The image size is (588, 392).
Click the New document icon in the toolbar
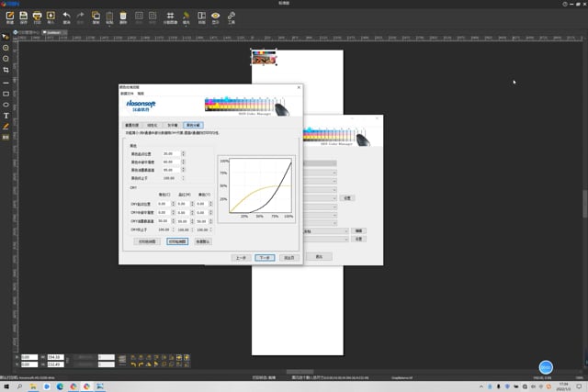point(10,16)
